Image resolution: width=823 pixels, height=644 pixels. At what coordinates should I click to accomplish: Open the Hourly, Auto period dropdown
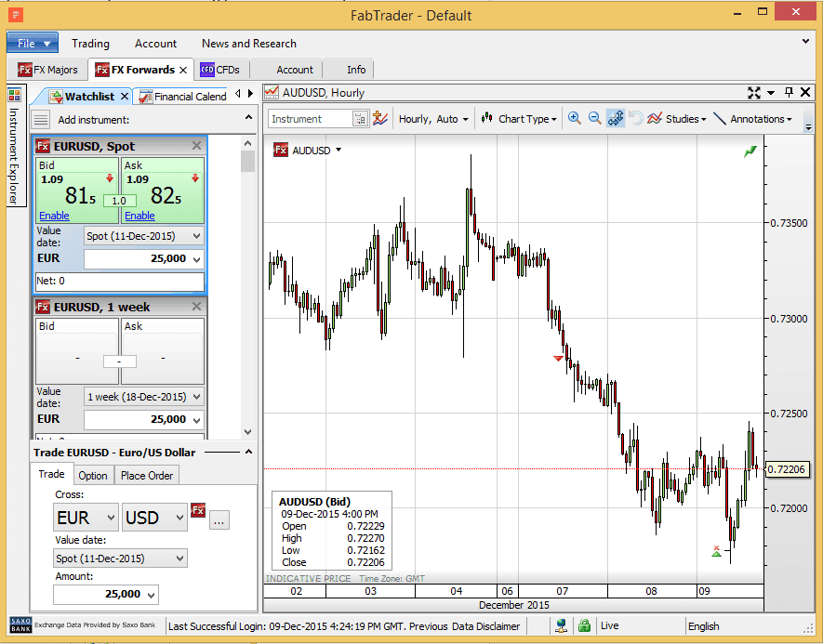coord(433,119)
